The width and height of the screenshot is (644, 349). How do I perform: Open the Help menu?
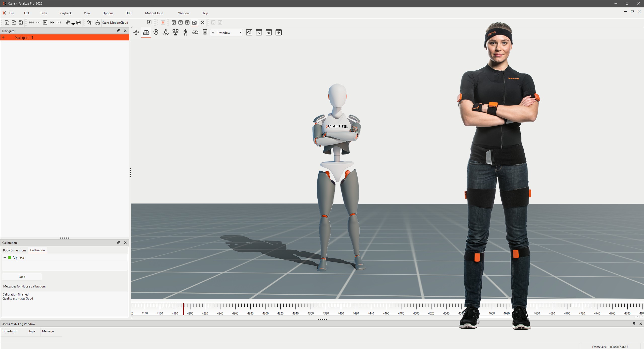coord(205,13)
